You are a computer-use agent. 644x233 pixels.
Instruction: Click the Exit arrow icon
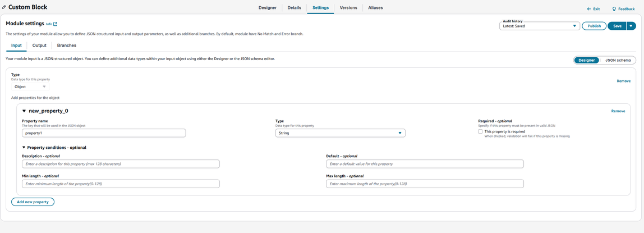(589, 9)
